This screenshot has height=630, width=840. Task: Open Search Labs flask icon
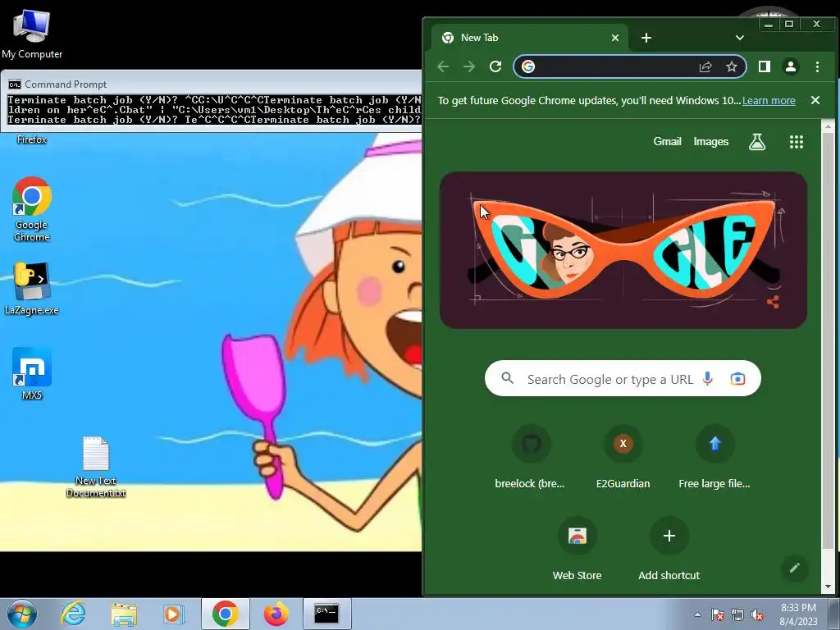click(757, 142)
